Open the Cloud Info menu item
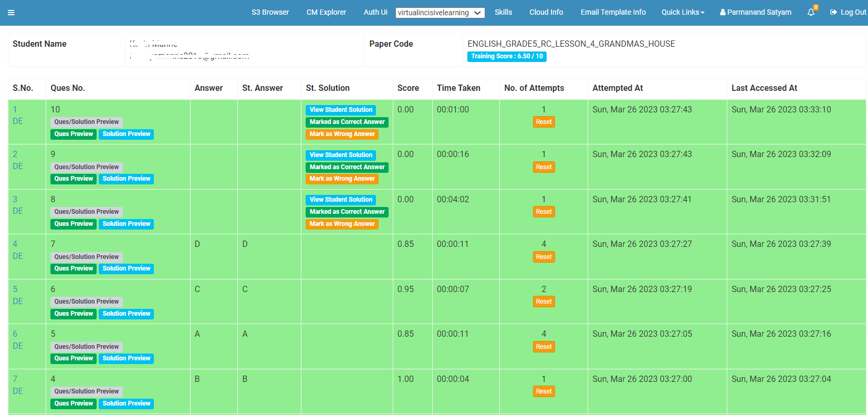 (546, 12)
